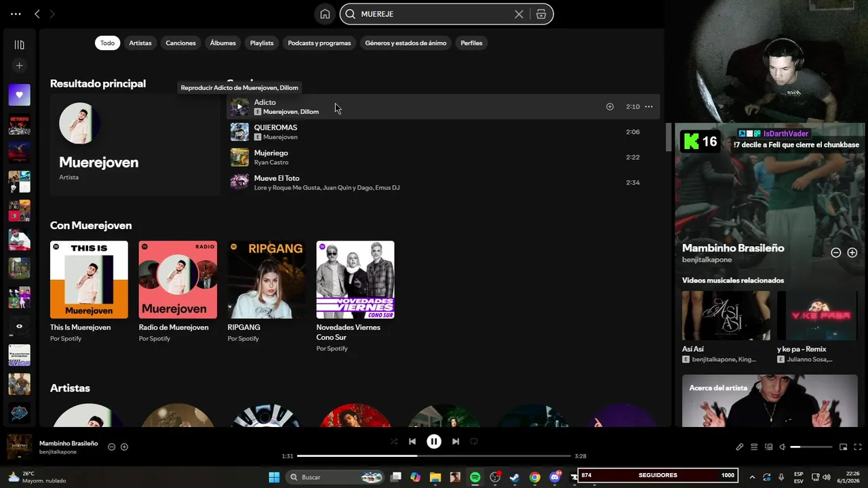The width and height of the screenshot is (868, 488).
Task: Toggle repeat in the player controls
Action: click(x=474, y=441)
